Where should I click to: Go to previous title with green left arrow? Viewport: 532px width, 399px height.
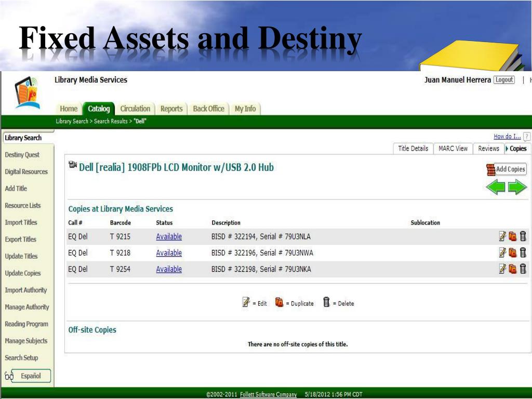(496, 187)
